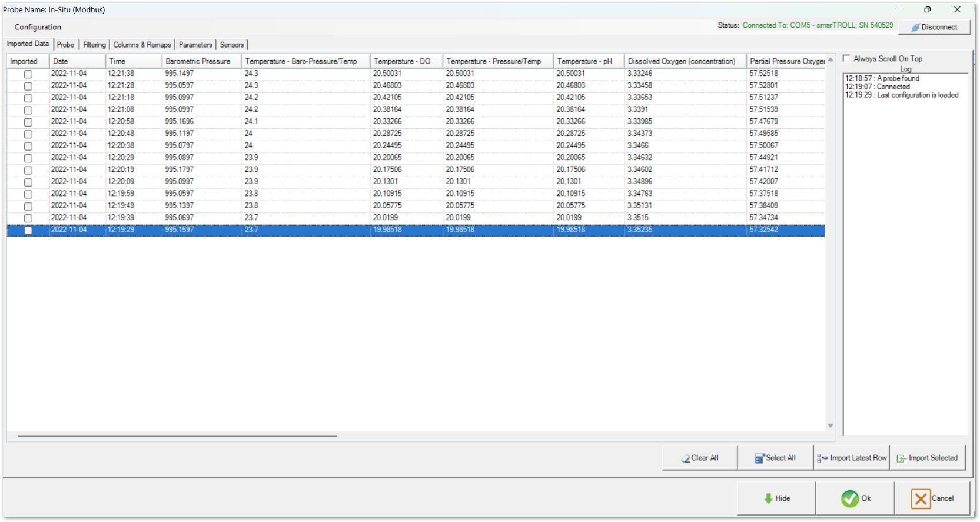Click the Clear All eraser icon

685,458
